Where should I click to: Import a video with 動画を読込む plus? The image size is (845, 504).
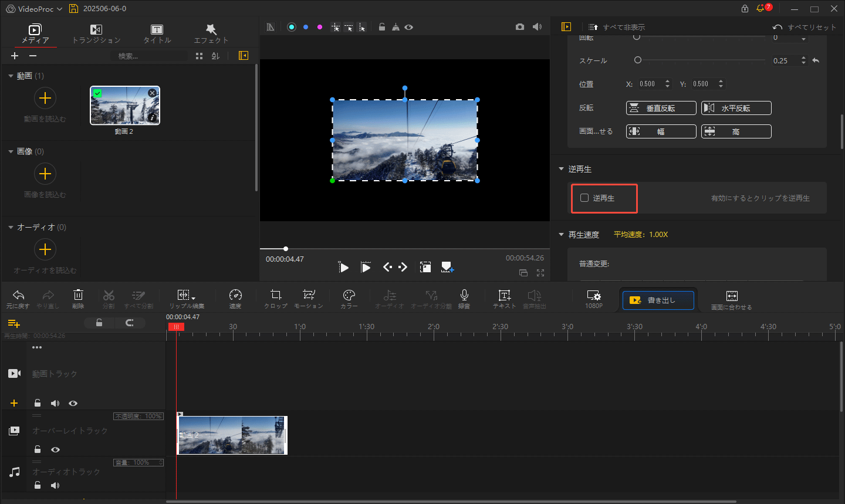pos(45,98)
